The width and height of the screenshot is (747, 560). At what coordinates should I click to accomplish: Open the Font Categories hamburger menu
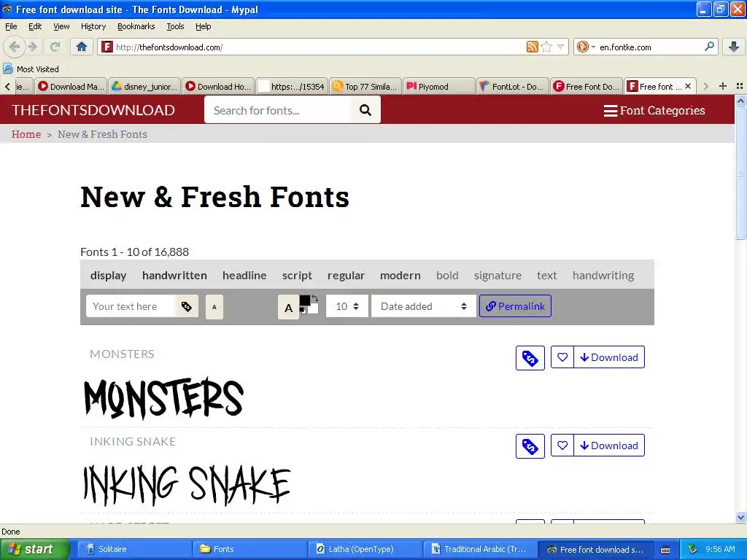click(x=654, y=111)
